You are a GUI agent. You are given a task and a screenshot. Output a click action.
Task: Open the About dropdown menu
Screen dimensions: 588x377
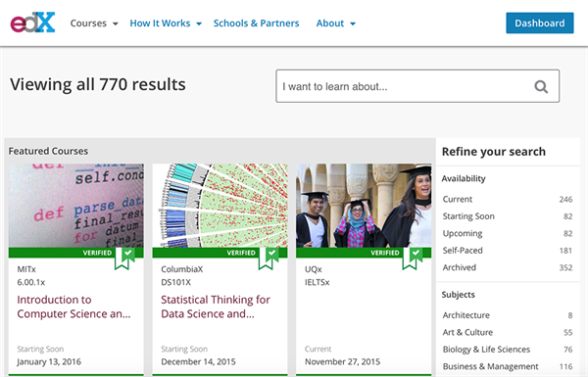pyautogui.click(x=335, y=24)
